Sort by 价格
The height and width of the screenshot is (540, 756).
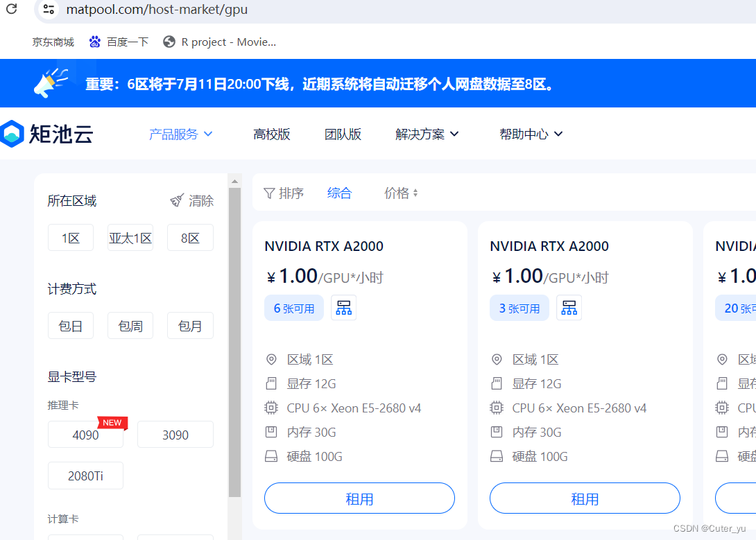pyautogui.click(x=401, y=193)
